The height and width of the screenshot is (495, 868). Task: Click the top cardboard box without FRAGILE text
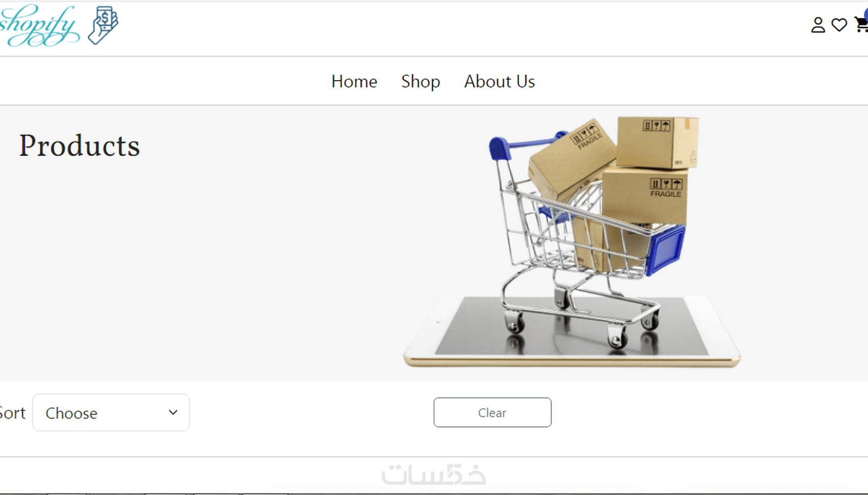tap(658, 142)
